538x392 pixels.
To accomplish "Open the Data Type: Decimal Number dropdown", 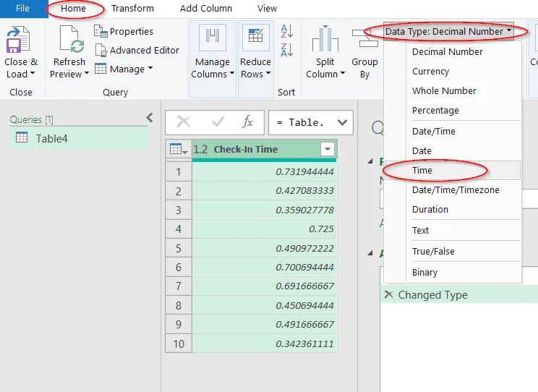I will (x=448, y=31).
